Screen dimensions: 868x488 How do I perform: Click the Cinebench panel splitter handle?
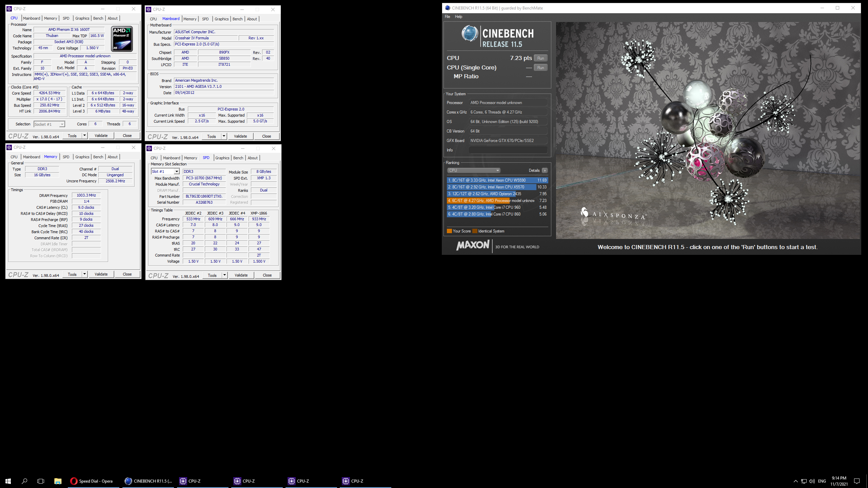(554, 137)
